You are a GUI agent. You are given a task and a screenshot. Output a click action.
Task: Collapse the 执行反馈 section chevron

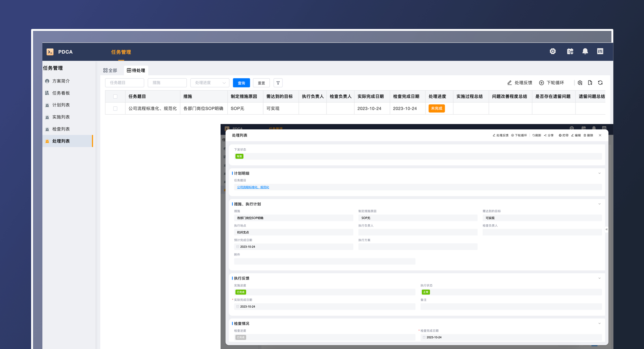coord(599,278)
